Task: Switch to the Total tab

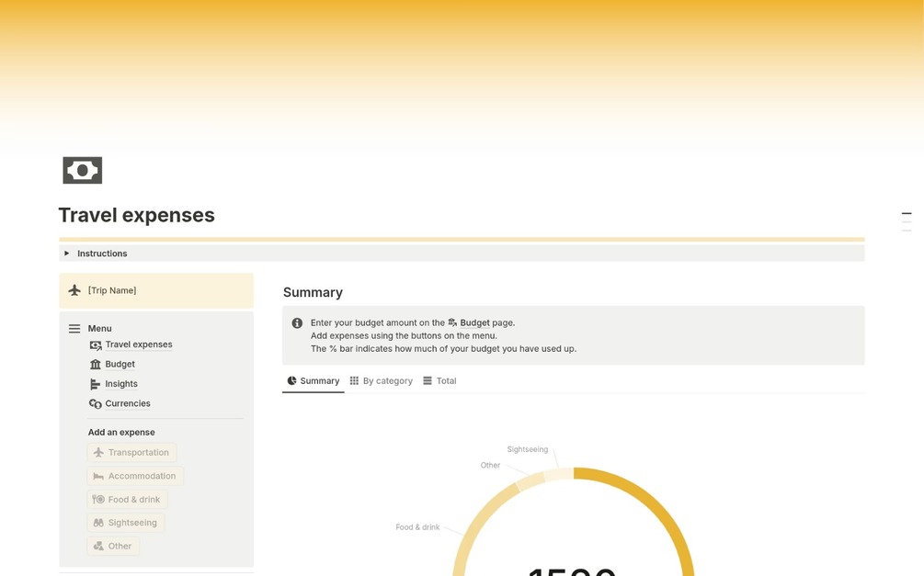Action: (x=439, y=381)
